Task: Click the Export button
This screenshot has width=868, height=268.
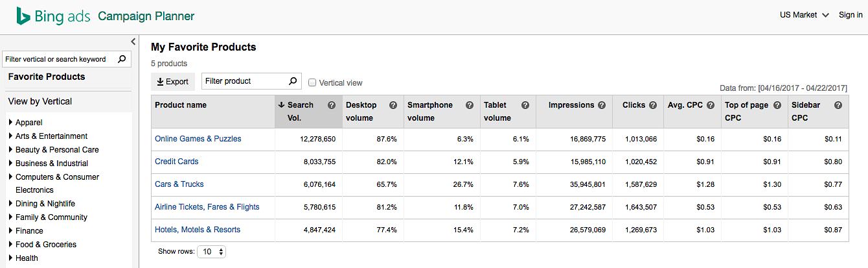Action: pyautogui.click(x=173, y=82)
